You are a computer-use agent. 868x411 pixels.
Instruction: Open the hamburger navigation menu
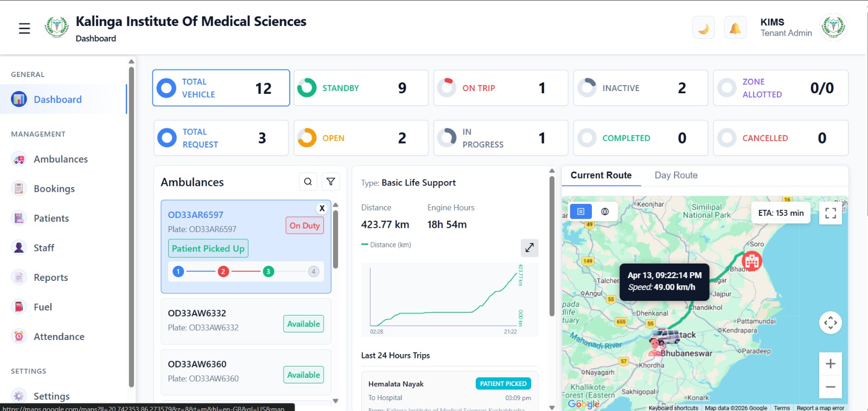click(x=24, y=28)
